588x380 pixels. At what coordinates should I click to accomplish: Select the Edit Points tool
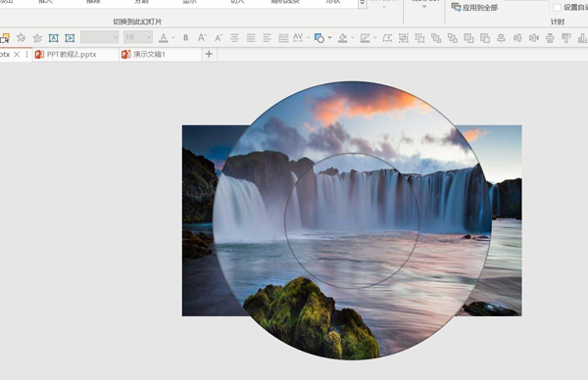pos(387,38)
